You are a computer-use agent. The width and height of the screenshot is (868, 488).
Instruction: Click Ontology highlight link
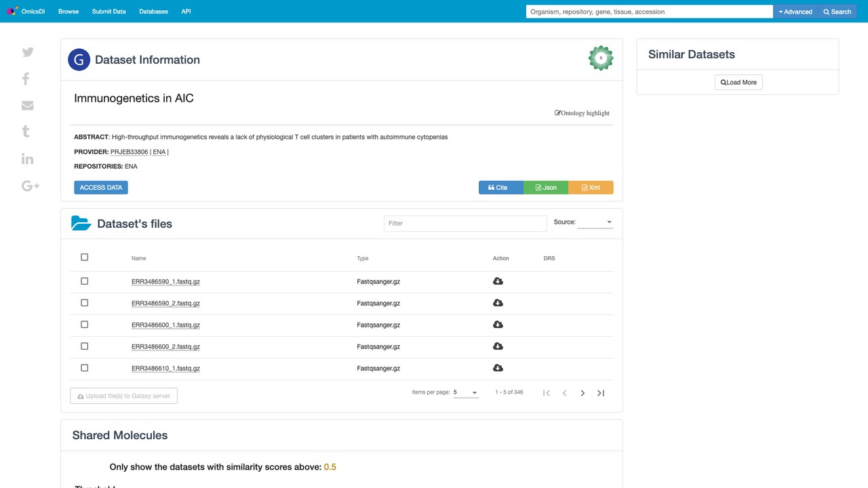point(583,113)
